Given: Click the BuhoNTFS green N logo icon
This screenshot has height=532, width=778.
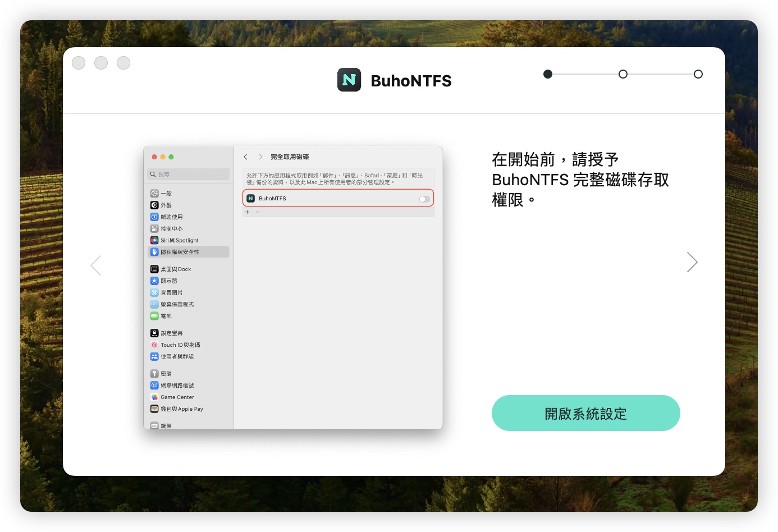Looking at the screenshot, I should click(x=349, y=80).
